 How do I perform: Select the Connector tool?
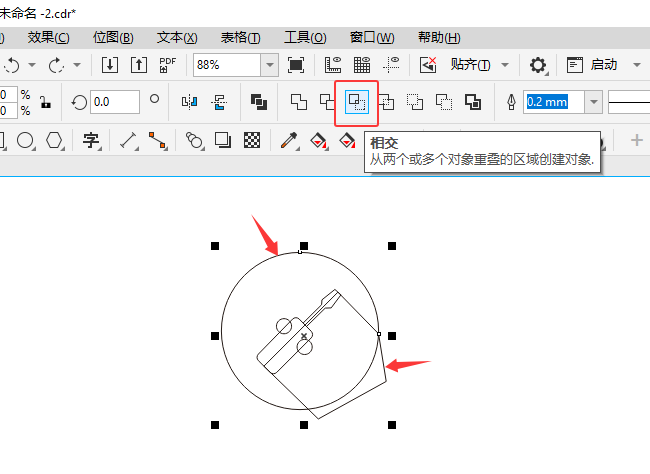[158, 141]
